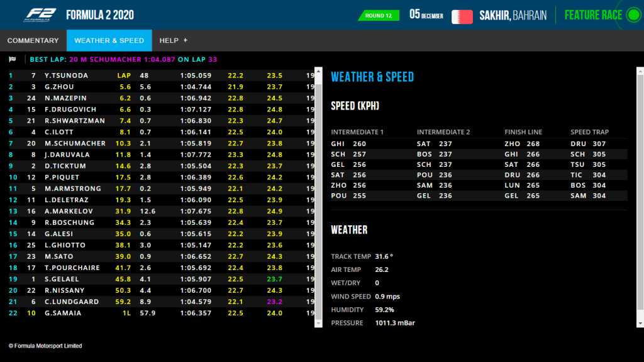Screen dimensions: 644x362
Task: Click the weather panel scroll down arrow
Action: pyautogui.click(x=640, y=324)
